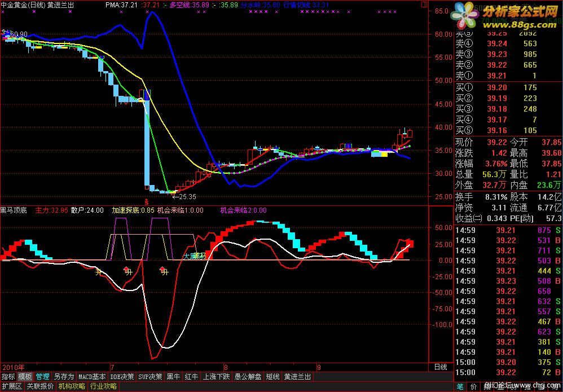Click the 机会来临2:0.00 label
The width and height of the screenshot is (563, 392).
point(243,210)
